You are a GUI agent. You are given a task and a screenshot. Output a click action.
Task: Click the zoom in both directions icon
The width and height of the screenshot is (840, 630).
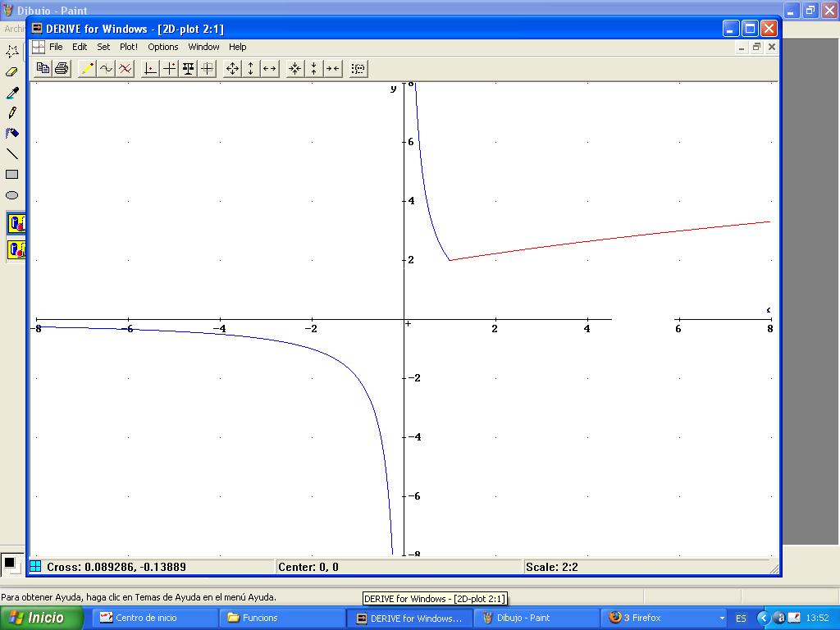295,69
